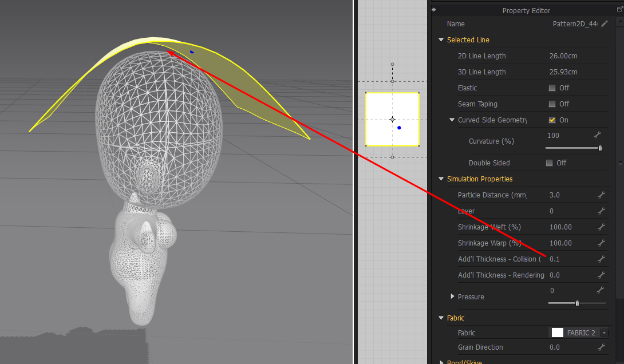The image size is (624, 364).
Task: Click wrench icon for Add'l Thickness Rendering
Action: coord(601,275)
